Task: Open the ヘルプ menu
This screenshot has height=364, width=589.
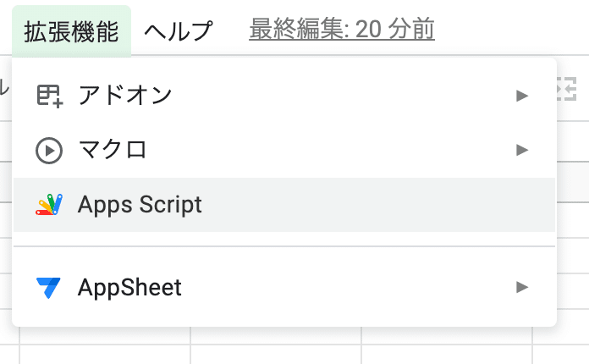Action: (x=178, y=31)
